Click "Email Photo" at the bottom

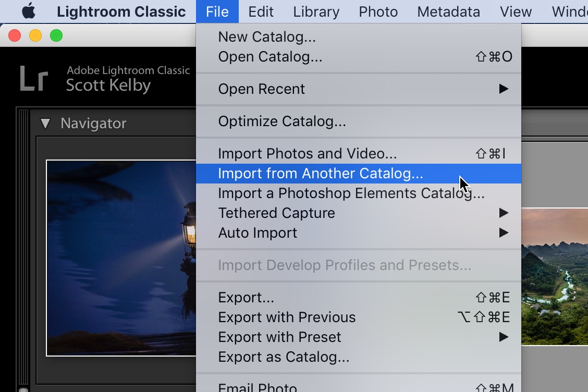258,387
